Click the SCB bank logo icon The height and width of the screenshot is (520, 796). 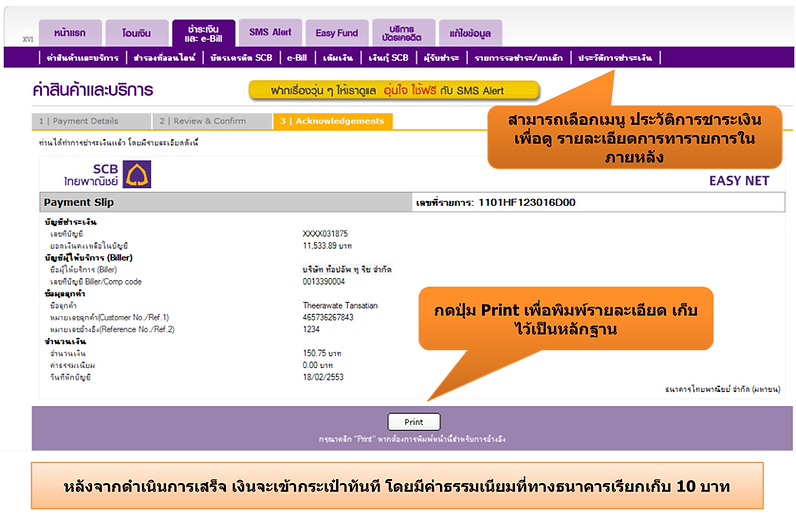pos(137,174)
